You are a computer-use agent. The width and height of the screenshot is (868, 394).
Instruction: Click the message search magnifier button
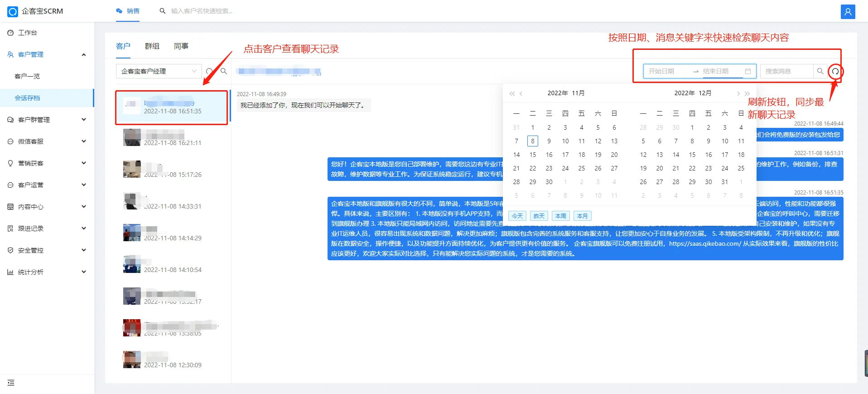(x=820, y=71)
